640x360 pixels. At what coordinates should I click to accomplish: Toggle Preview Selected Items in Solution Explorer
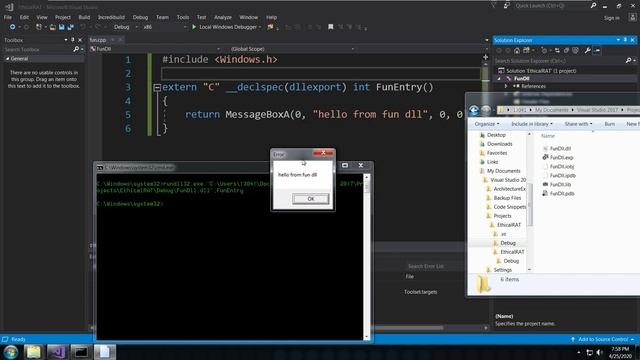(x=597, y=51)
